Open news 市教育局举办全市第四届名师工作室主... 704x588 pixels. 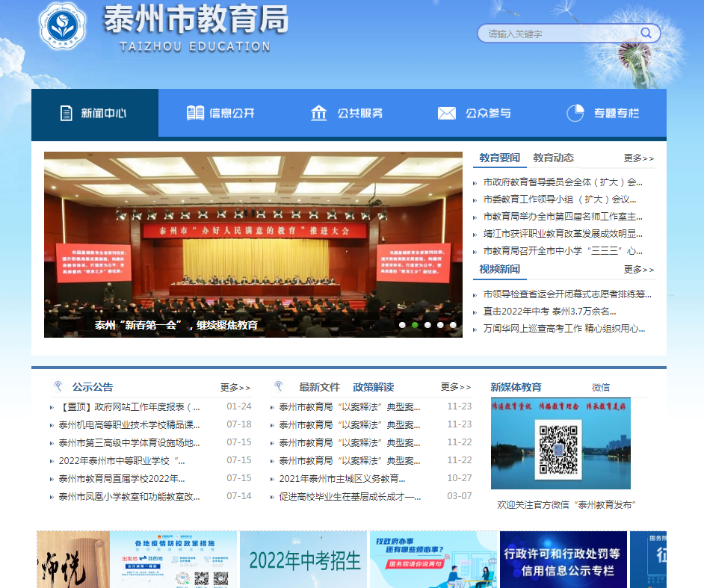pos(563,217)
